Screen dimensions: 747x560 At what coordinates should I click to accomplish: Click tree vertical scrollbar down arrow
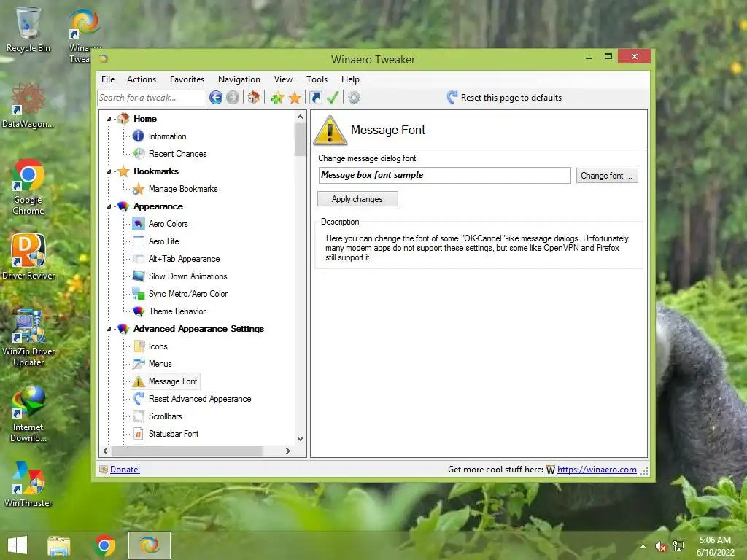click(300, 438)
